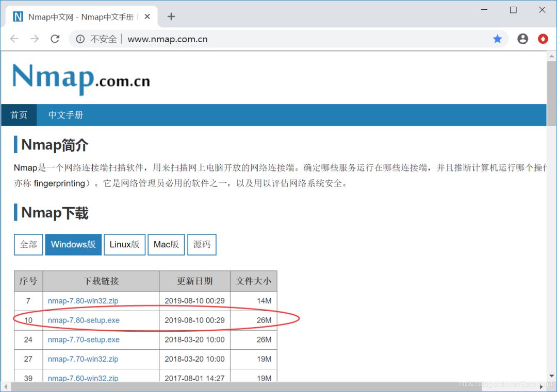Screen dimensions: 557x392
Task: Open the 中文手册 navigation item
Action: coord(65,115)
